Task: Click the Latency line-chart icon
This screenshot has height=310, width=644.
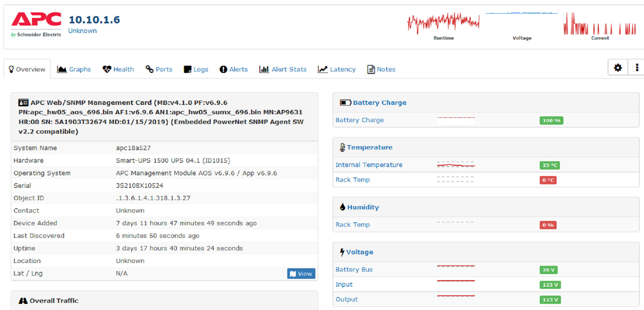Action: 323,69
